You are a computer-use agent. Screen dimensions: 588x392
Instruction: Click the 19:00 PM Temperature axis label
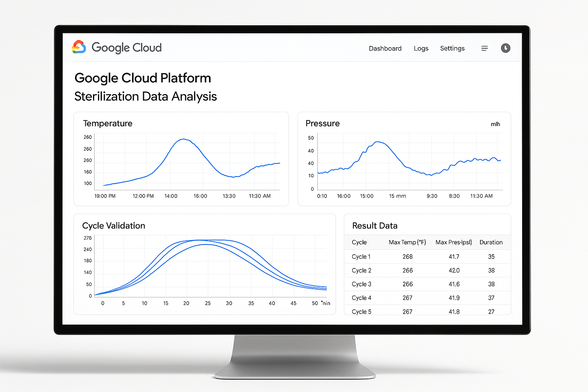click(105, 196)
